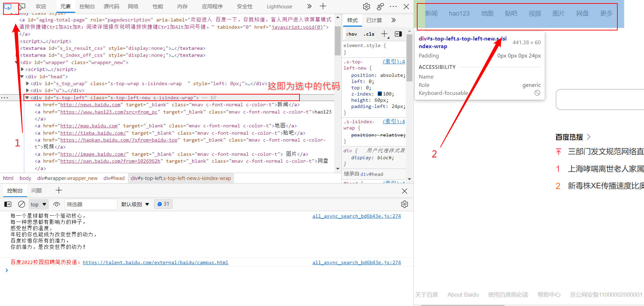644x306 pixels.
Task: Open the 网络 tab
Action: click(x=133, y=7)
